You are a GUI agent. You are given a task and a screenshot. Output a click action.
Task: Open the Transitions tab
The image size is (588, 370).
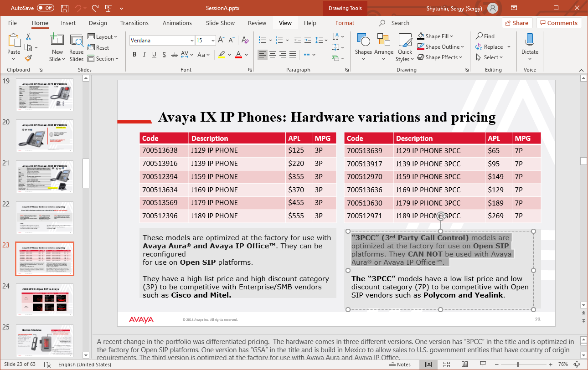(134, 23)
